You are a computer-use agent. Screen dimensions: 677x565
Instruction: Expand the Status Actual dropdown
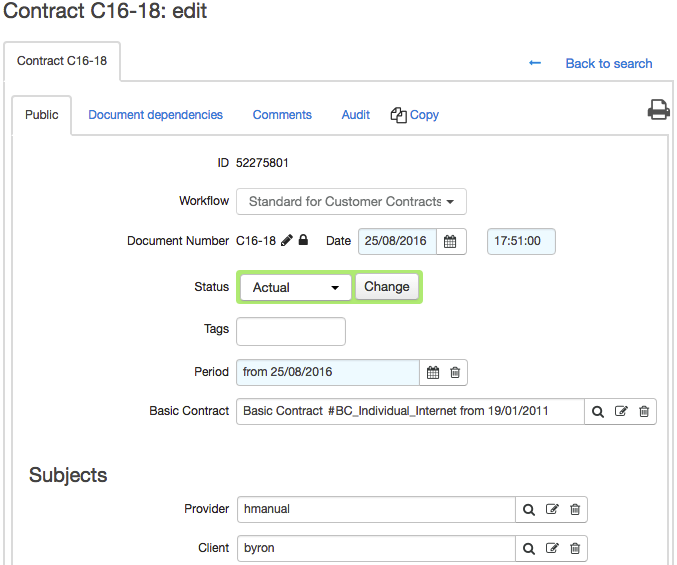coord(296,287)
